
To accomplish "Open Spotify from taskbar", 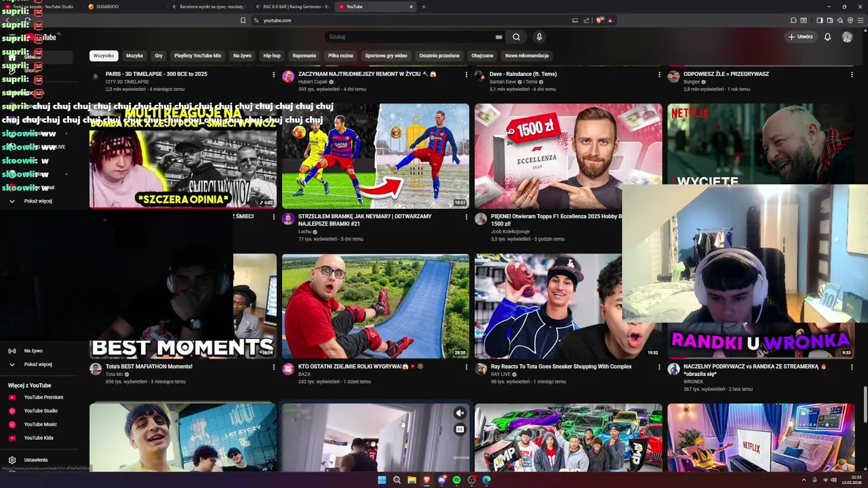I will [x=456, y=480].
